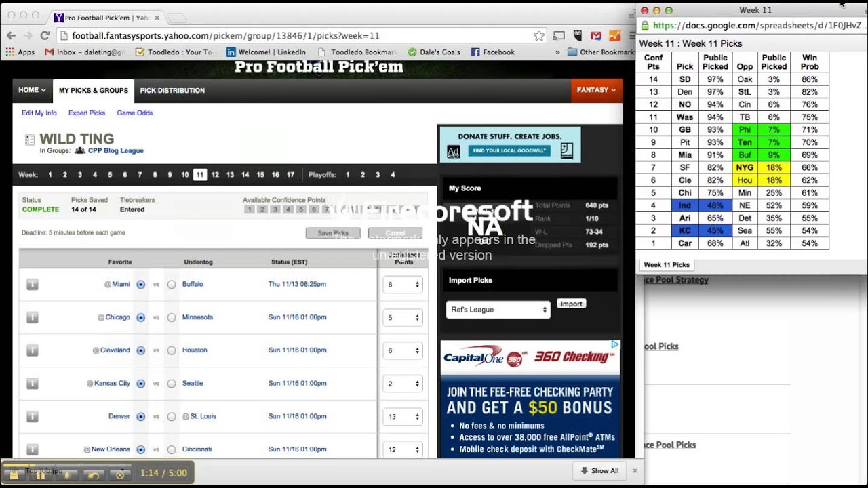
Task: Open the Cleveland game info icon
Action: (x=33, y=350)
